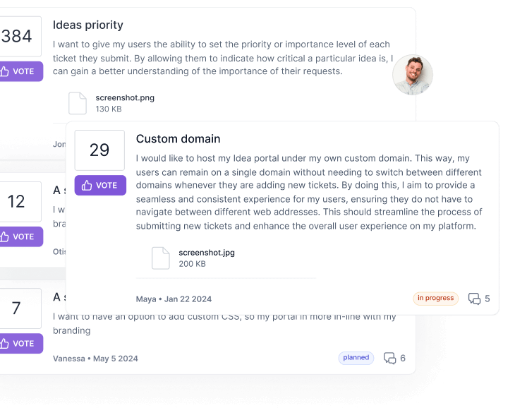The height and width of the screenshot is (420, 515).
Task: Click the 12 vote count box
Action: click(17, 202)
